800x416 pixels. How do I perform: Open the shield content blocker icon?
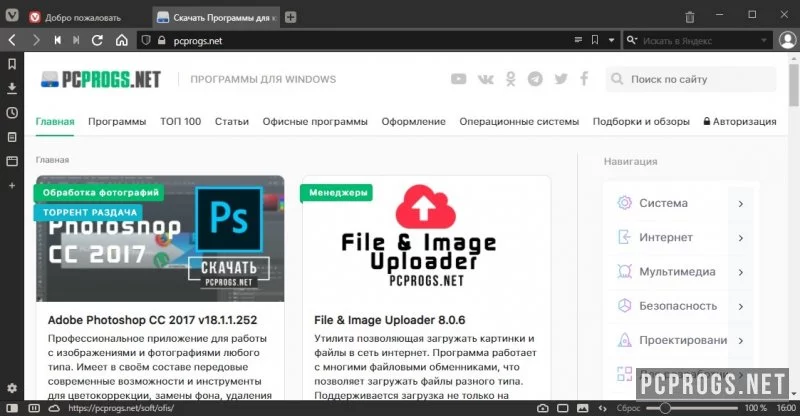tap(146, 40)
